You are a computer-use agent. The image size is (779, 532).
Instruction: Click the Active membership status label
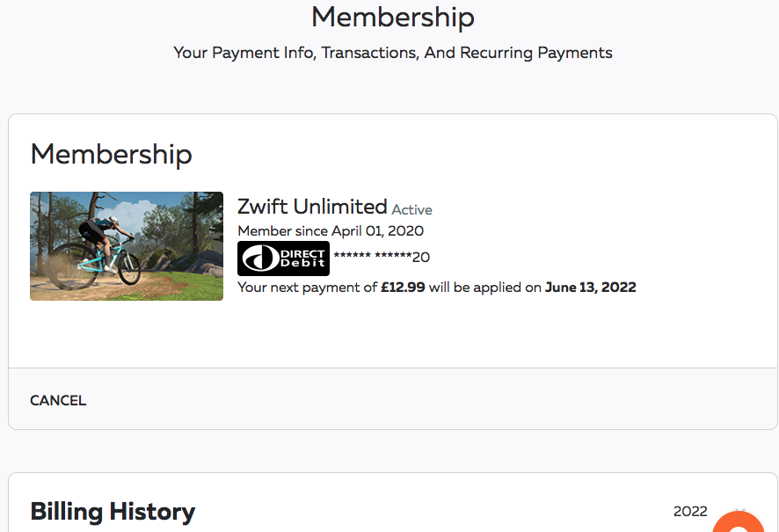(x=411, y=209)
